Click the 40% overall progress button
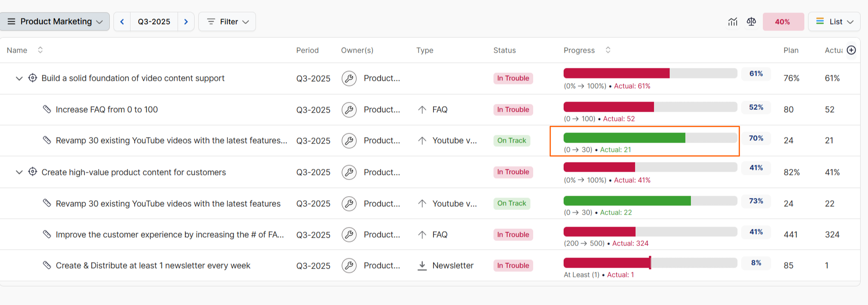 pos(783,22)
